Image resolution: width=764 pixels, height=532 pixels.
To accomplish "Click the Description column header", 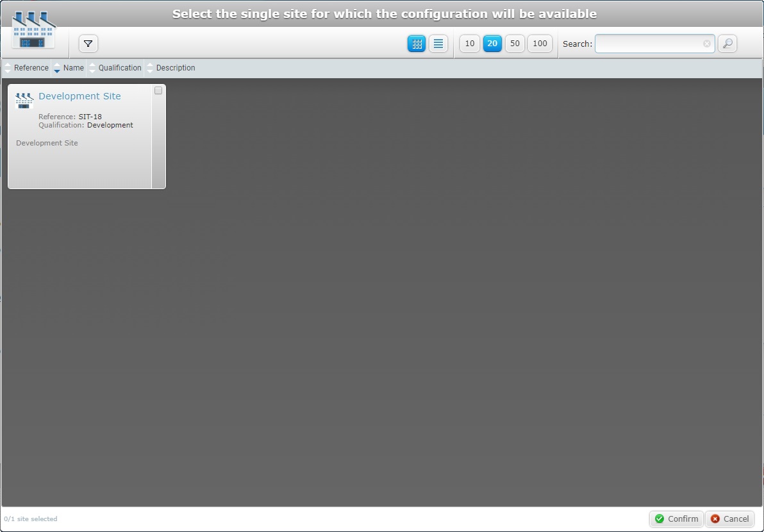I will [175, 67].
